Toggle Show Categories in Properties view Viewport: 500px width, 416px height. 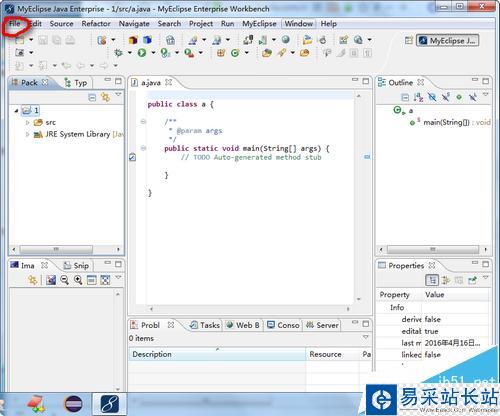coord(432,280)
